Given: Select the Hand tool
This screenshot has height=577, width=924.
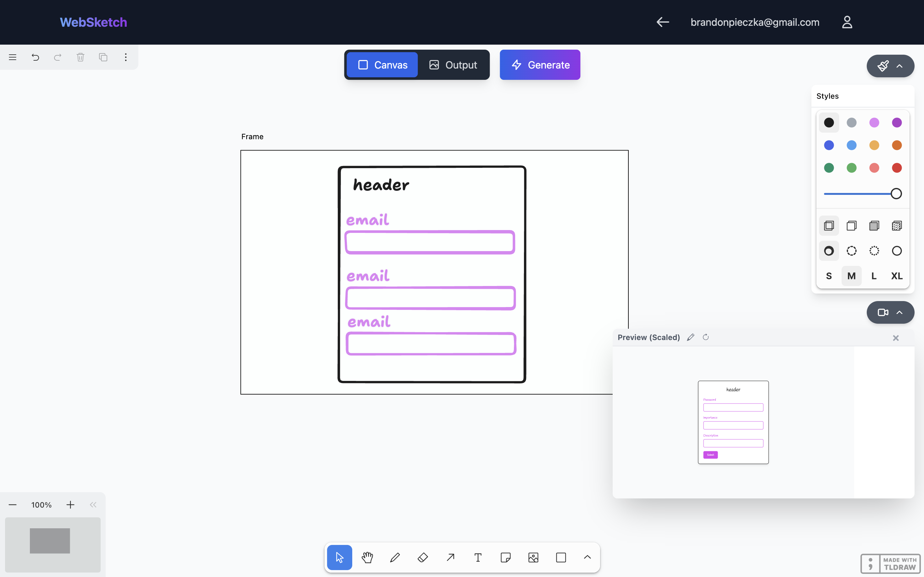Looking at the screenshot, I should 367,558.
